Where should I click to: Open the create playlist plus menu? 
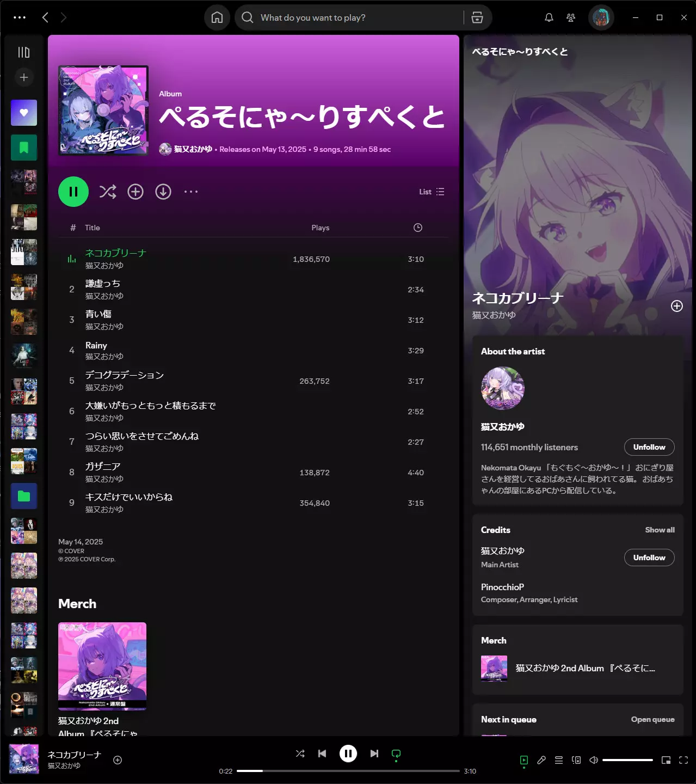tap(24, 77)
